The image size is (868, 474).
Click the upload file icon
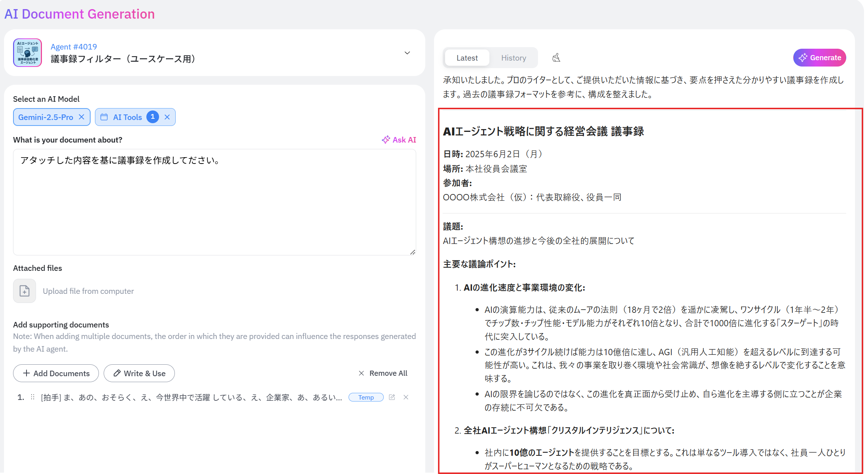(25, 291)
